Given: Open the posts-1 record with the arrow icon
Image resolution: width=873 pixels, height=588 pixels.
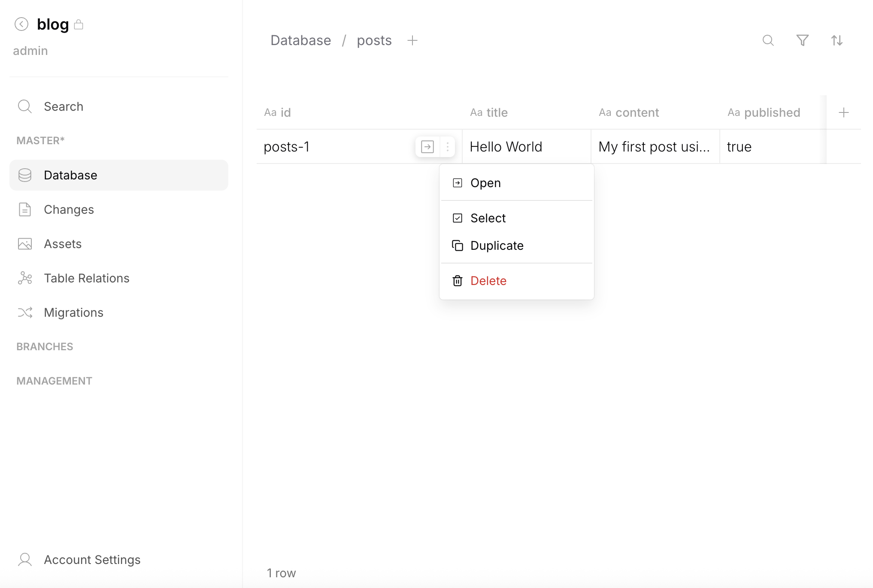Looking at the screenshot, I should [427, 146].
